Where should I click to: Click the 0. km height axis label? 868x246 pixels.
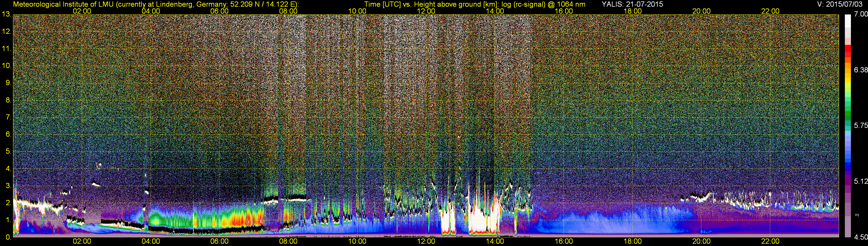click(8, 237)
